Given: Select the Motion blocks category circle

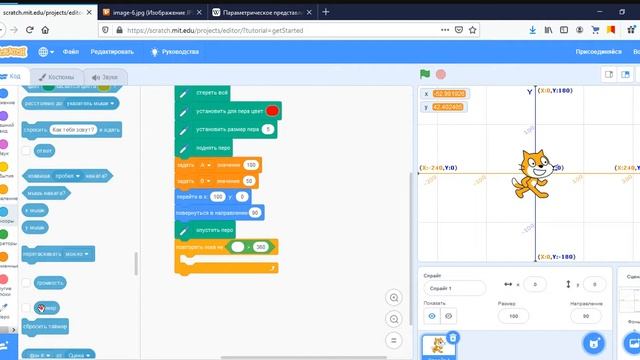Looking at the screenshot, I should tap(4, 93).
